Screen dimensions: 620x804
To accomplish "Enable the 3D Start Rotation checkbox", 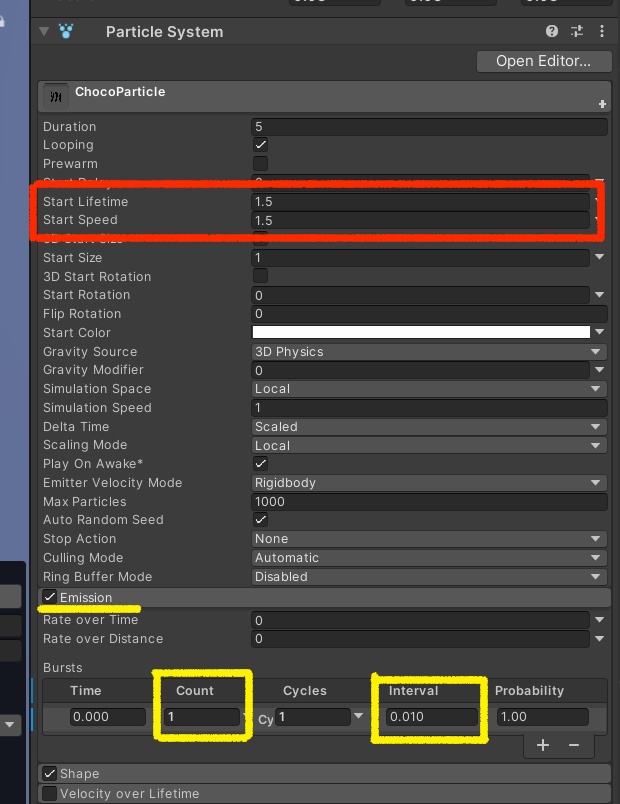I will 261,276.
